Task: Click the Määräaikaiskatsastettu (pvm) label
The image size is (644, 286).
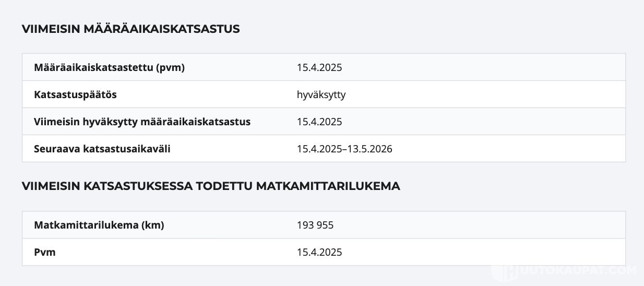Action: 109,67
